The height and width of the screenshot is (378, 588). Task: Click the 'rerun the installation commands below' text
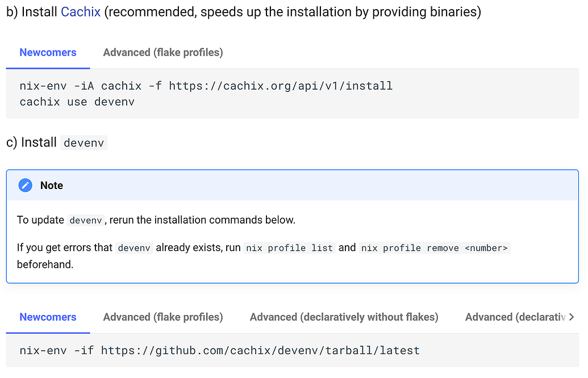tap(202, 220)
